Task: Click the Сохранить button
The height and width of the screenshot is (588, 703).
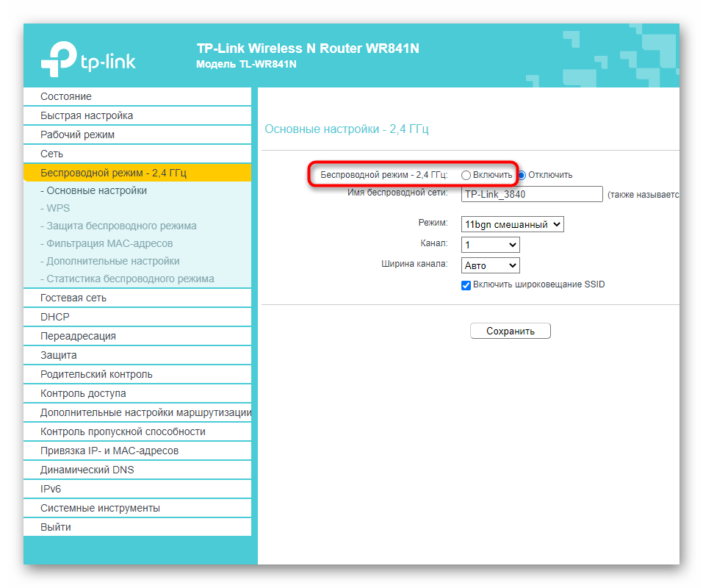Action: click(511, 331)
